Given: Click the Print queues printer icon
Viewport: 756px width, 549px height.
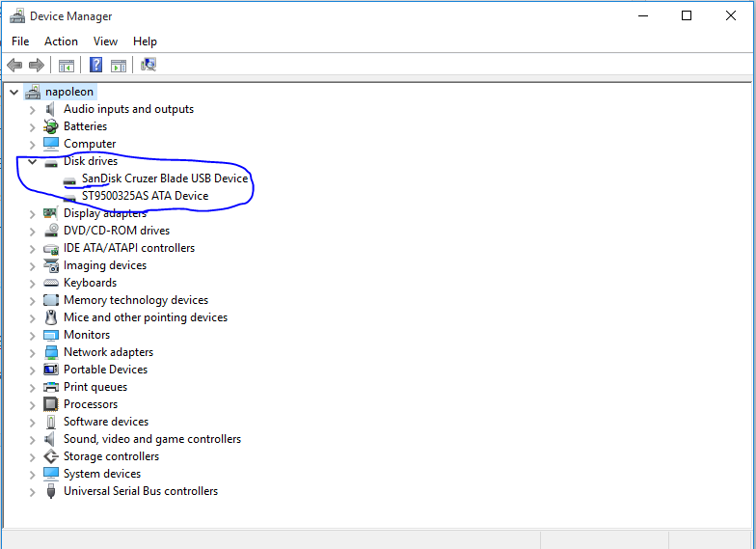Looking at the screenshot, I should pos(50,387).
